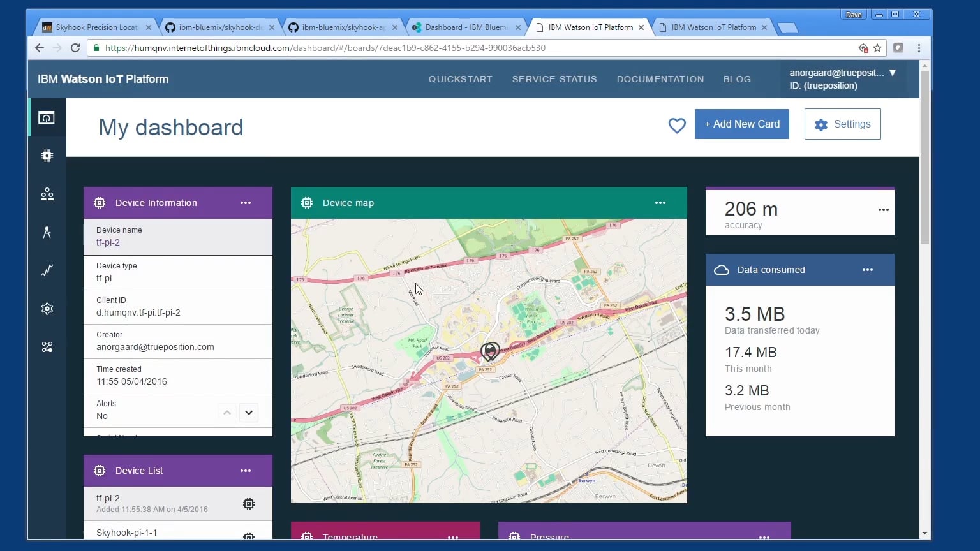Switch to ibm-bluemix/skyhook-ap tab

(343, 27)
